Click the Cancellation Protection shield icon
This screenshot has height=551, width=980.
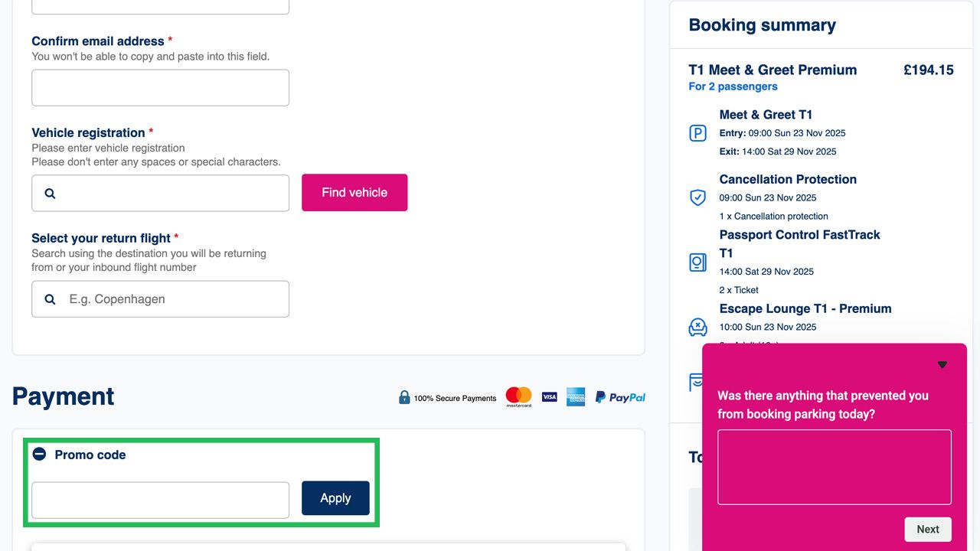697,197
